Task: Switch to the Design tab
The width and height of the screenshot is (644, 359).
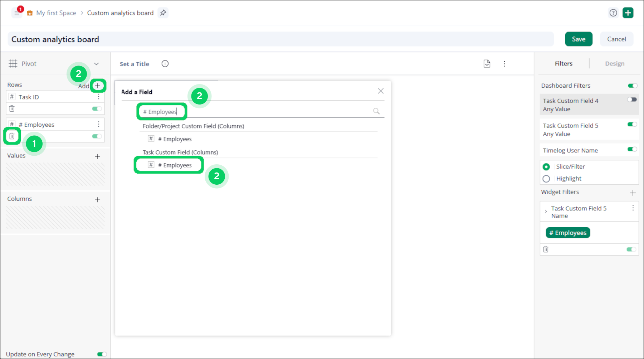Action: coord(614,64)
